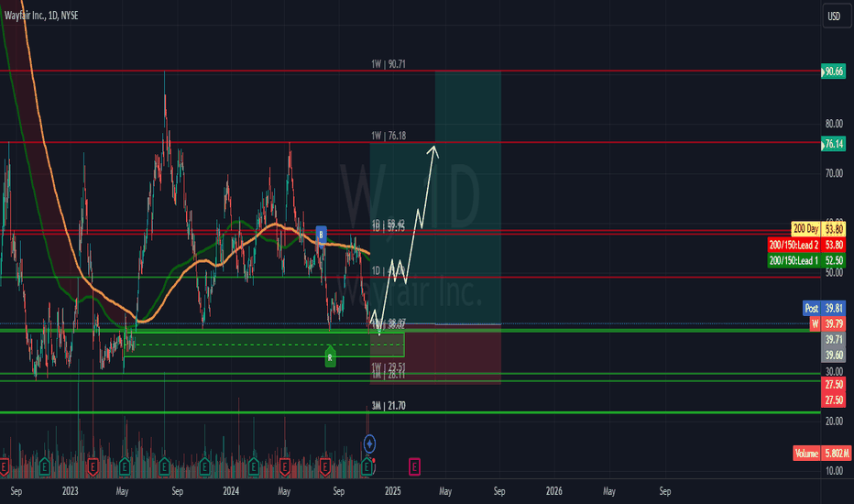The image size is (854, 504).
Task: Click 2023 on the time axis
Action: pyautogui.click(x=71, y=491)
